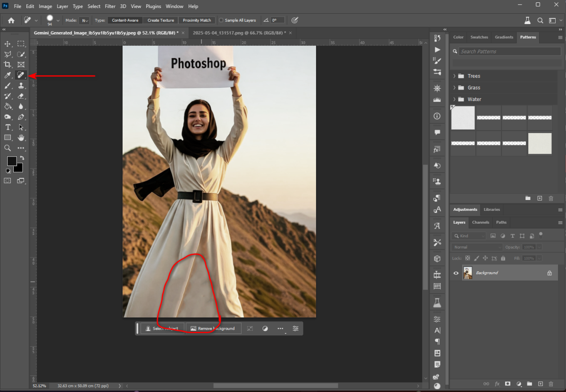The height and width of the screenshot is (392, 566).
Task: Select the Crop tool
Action: tap(8, 65)
